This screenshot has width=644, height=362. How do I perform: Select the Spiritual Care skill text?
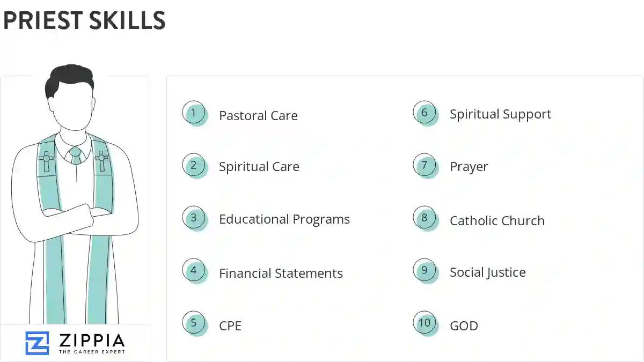coord(259,167)
